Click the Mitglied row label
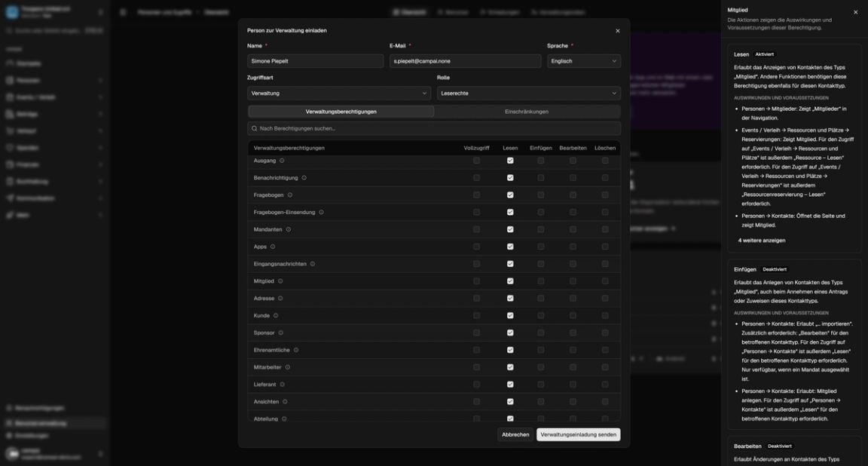This screenshot has width=868, height=466. tap(264, 281)
